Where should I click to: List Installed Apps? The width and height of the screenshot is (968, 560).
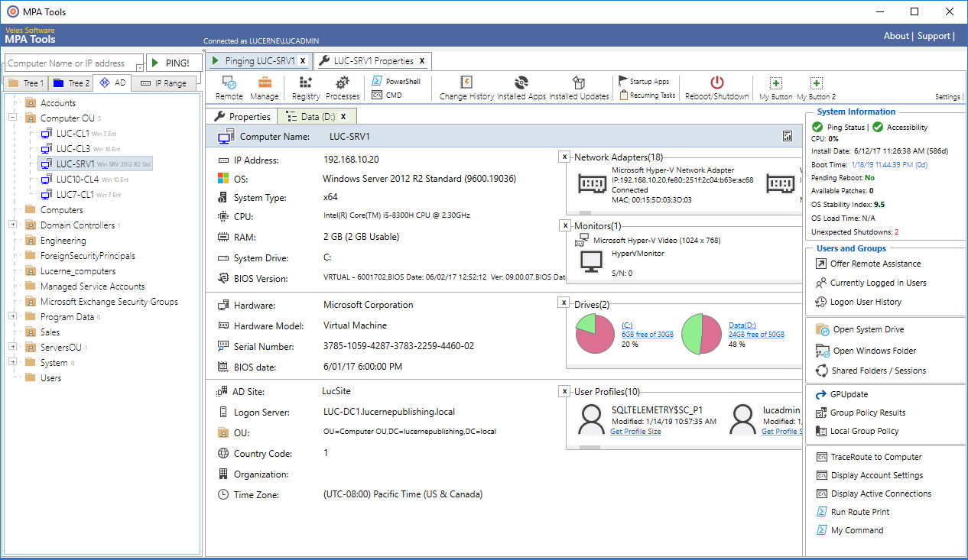point(521,88)
